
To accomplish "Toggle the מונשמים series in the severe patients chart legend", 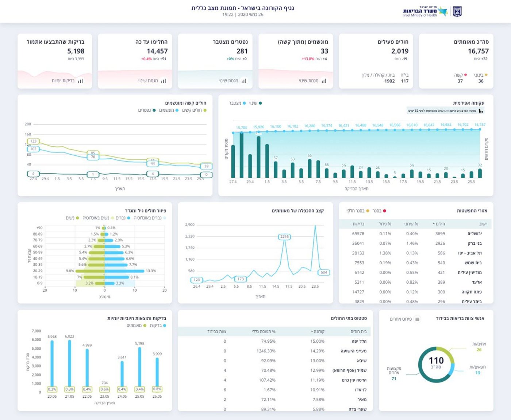I will [169, 110].
